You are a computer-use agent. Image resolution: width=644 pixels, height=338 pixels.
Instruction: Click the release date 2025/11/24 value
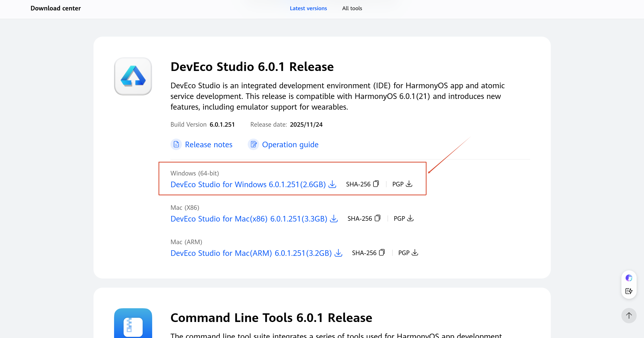306,124
